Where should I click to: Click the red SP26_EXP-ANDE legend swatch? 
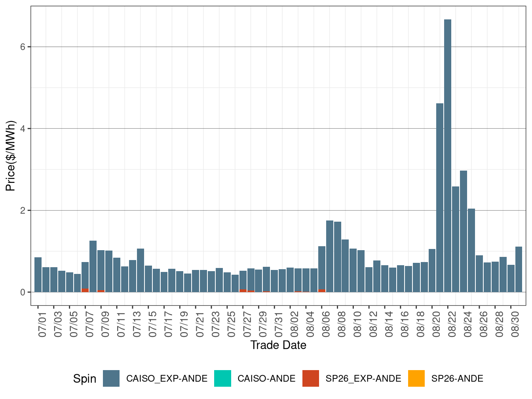pos(310,378)
